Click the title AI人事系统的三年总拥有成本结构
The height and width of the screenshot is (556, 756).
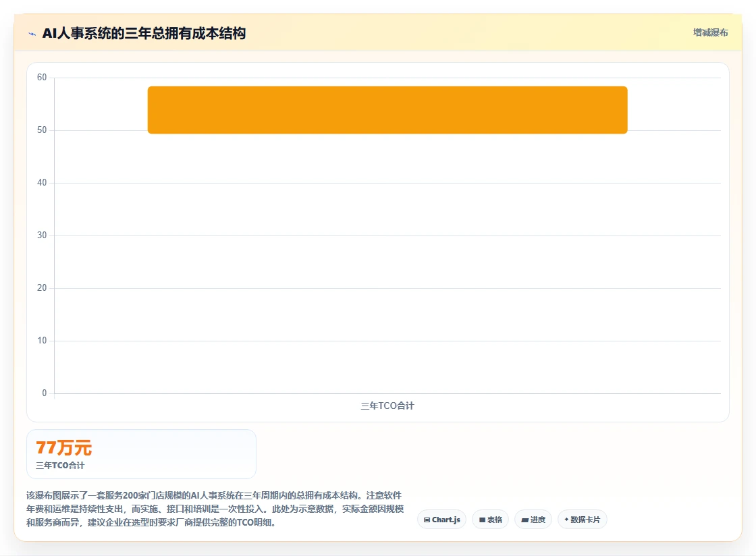coord(144,33)
